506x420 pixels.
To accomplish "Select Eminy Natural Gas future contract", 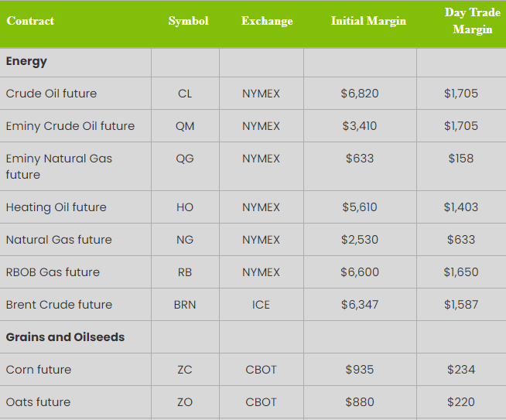I will [59, 166].
